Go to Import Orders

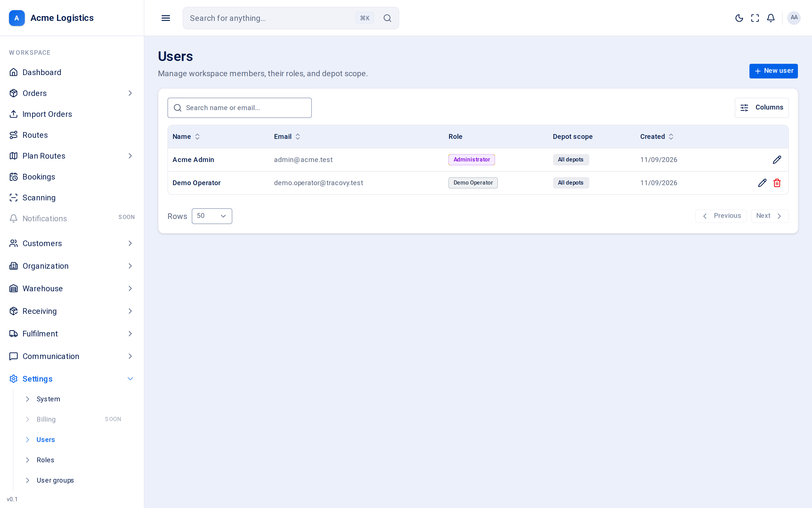pyautogui.click(x=72, y=114)
